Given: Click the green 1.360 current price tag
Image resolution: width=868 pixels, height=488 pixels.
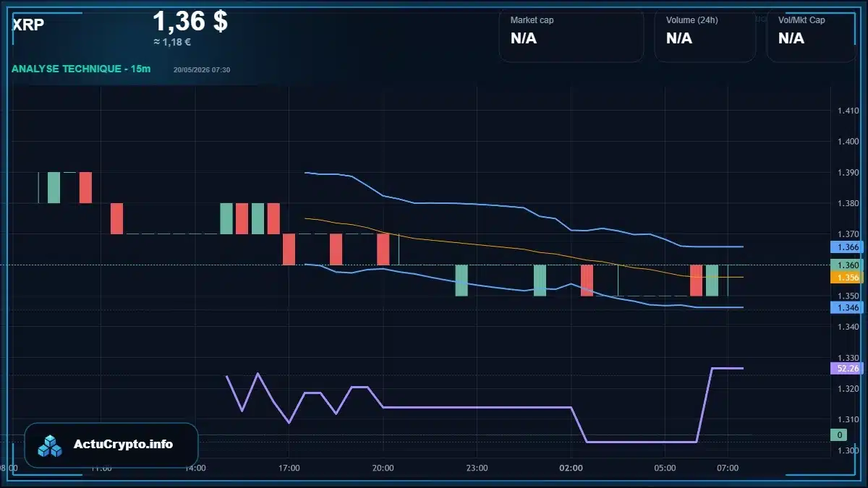Looking at the screenshot, I should pyautogui.click(x=846, y=265).
